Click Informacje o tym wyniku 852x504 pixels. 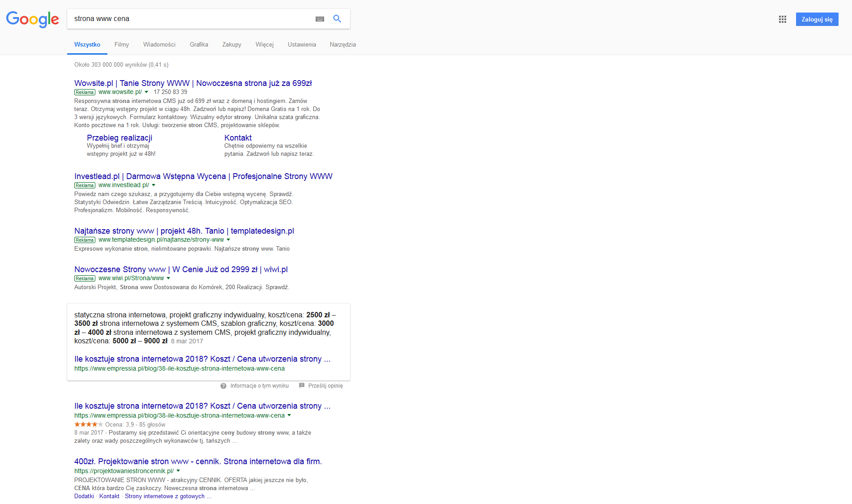(x=260, y=386)
